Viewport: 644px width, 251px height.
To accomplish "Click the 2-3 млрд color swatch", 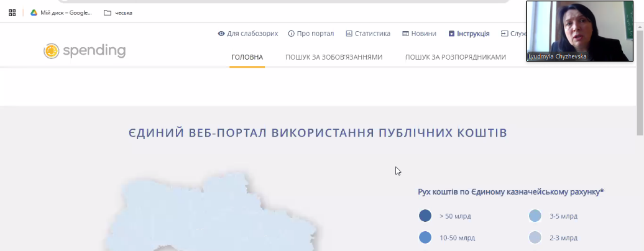I will click(x=535, y=237).
